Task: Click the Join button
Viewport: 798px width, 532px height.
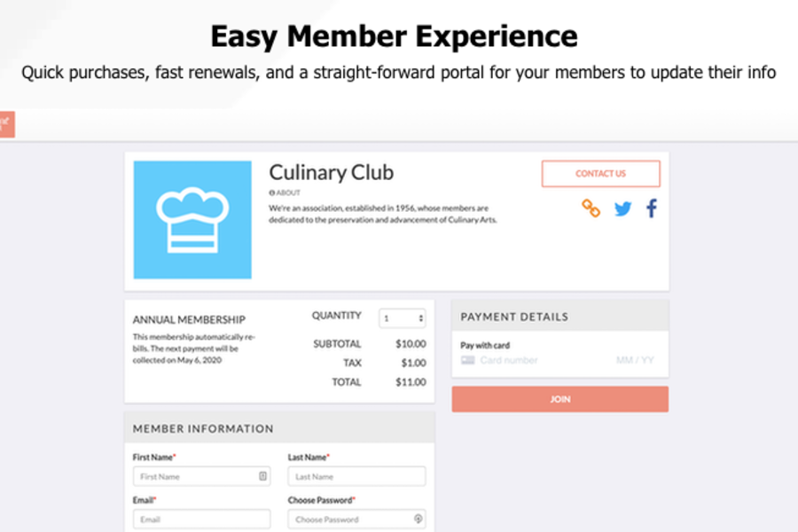Action: pyautogui.click(x=559, y=399)
